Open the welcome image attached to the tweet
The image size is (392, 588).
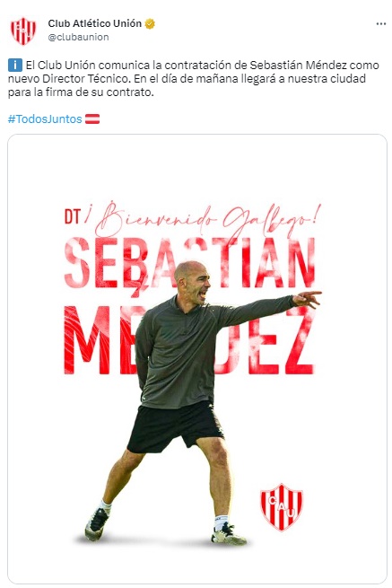coord(197,359)
